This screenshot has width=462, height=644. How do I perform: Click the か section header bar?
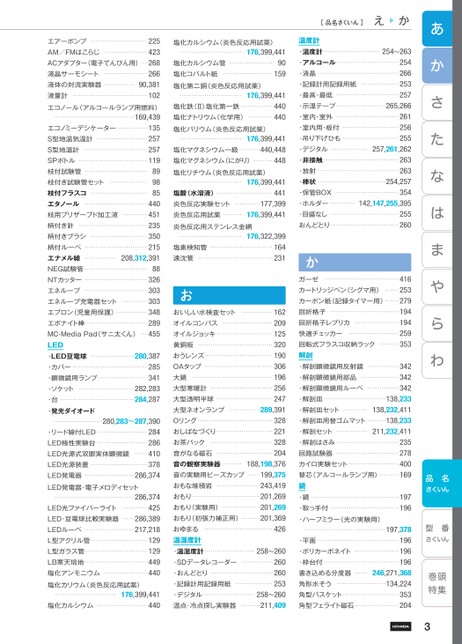pos(355,262)
